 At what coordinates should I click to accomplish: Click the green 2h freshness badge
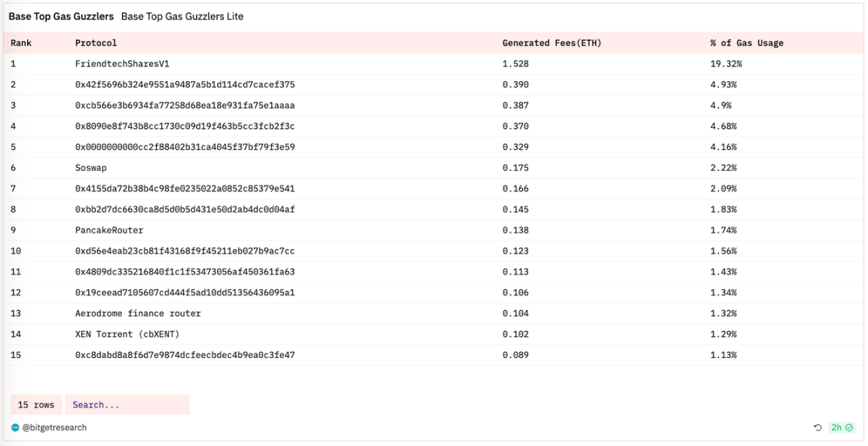841,428
